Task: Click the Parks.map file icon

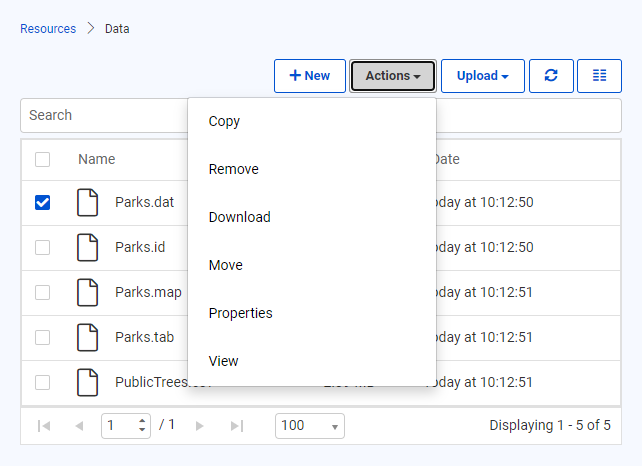Action: click(x=89, y=292)
